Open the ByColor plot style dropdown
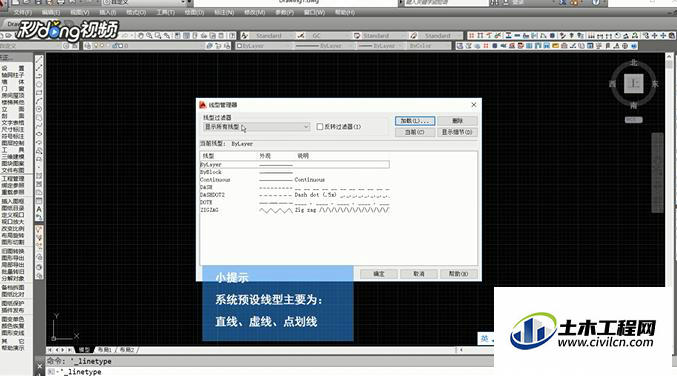This screenshot has width=677, height=376. tap(429, 46)
